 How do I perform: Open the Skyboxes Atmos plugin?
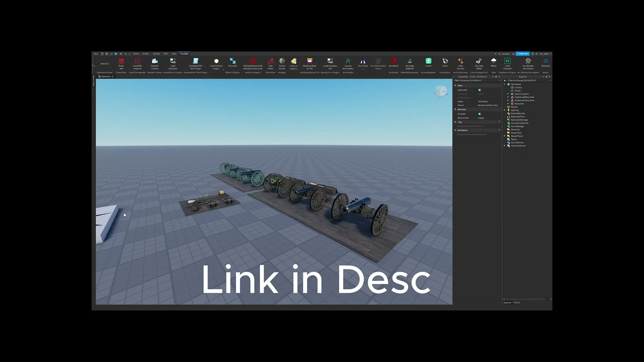[545, 62]
